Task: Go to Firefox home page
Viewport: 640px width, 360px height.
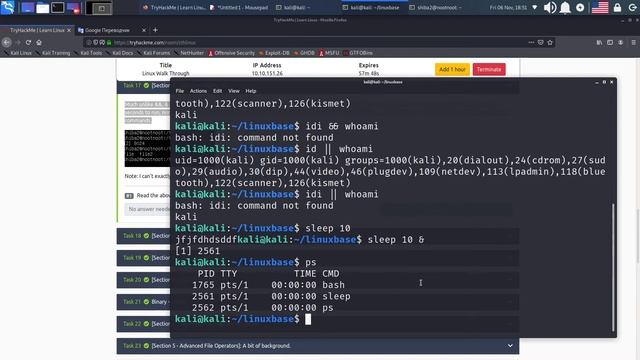Action: coord(39,42)
